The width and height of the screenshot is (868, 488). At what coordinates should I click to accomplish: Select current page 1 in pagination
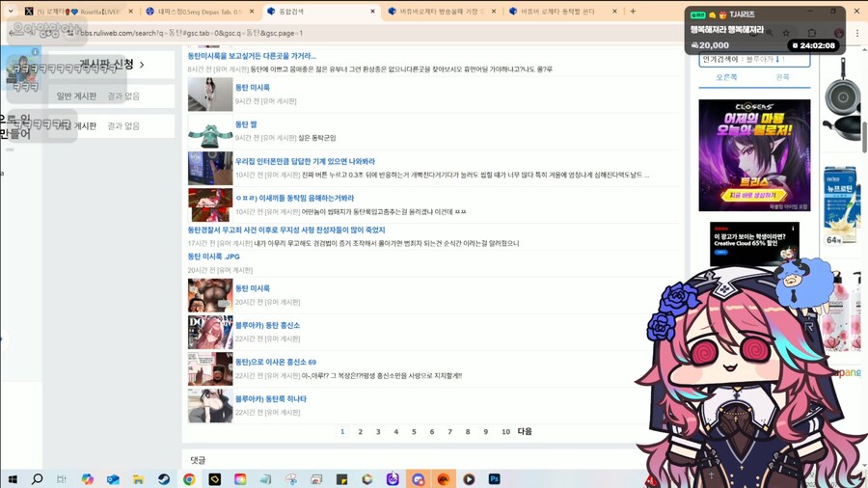pos(342,431)
